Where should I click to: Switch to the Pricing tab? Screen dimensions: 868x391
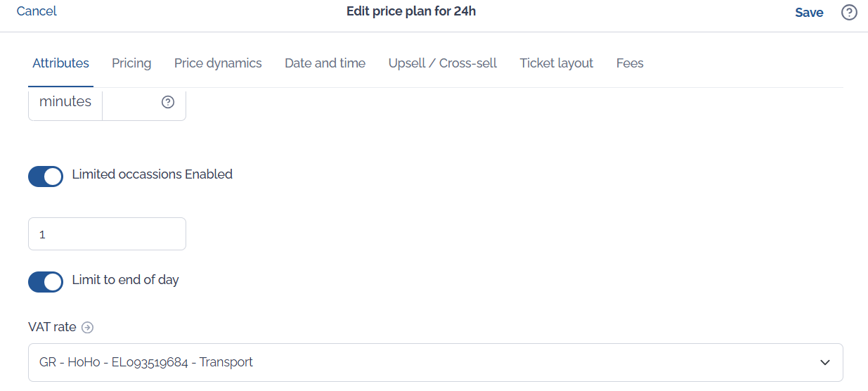131,63
